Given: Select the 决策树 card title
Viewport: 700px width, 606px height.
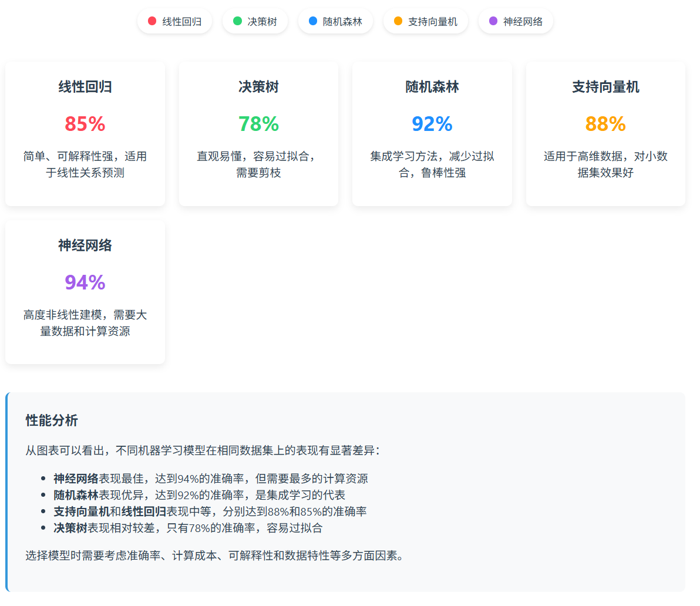Looking at the screenshot, I should click(x=258, y=86).
